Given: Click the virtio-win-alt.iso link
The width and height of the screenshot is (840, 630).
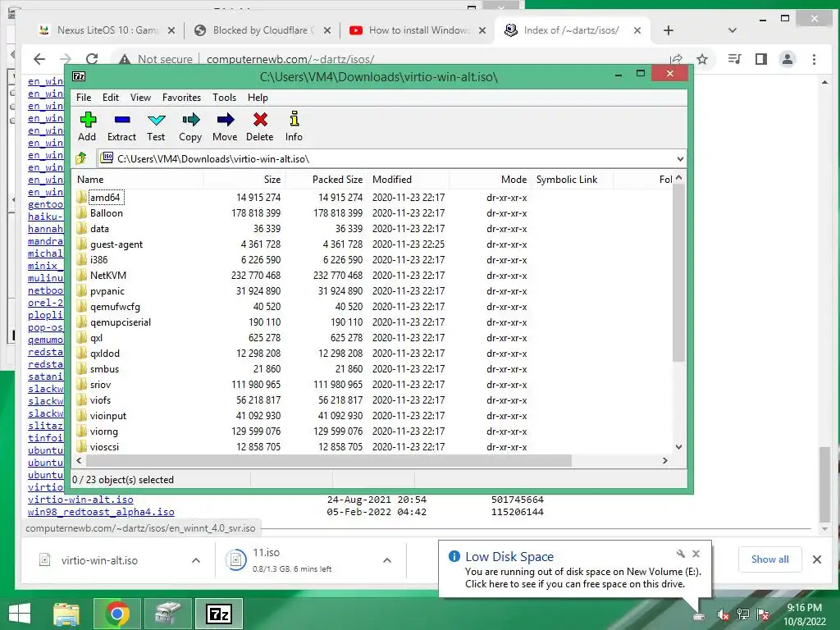Looking at the screenshot, I should coord(80,500).
